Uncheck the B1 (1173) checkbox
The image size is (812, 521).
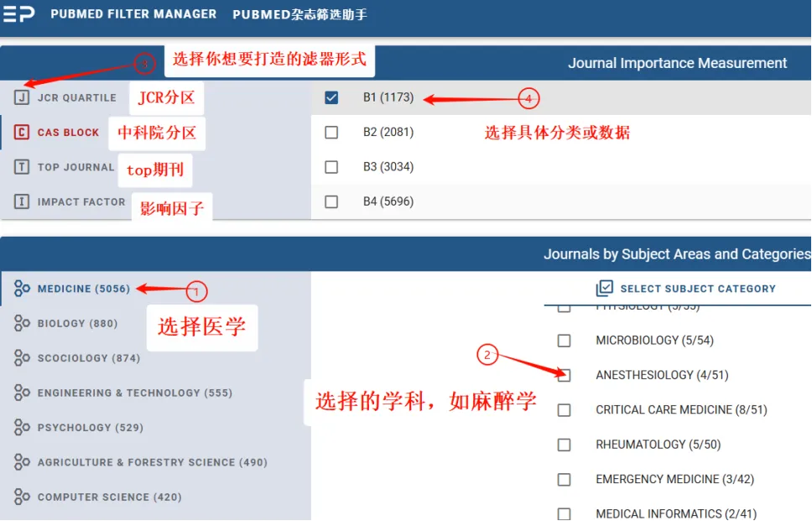331,97
